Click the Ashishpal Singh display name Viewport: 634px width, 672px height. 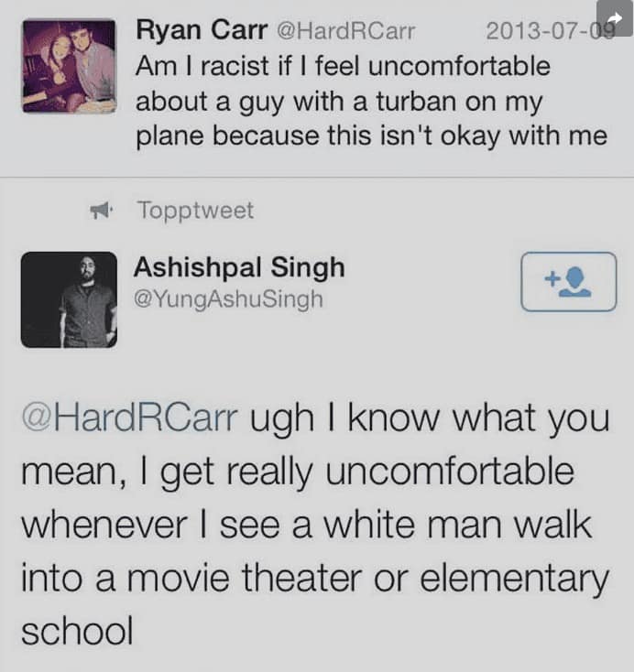(x=239, y=267)
